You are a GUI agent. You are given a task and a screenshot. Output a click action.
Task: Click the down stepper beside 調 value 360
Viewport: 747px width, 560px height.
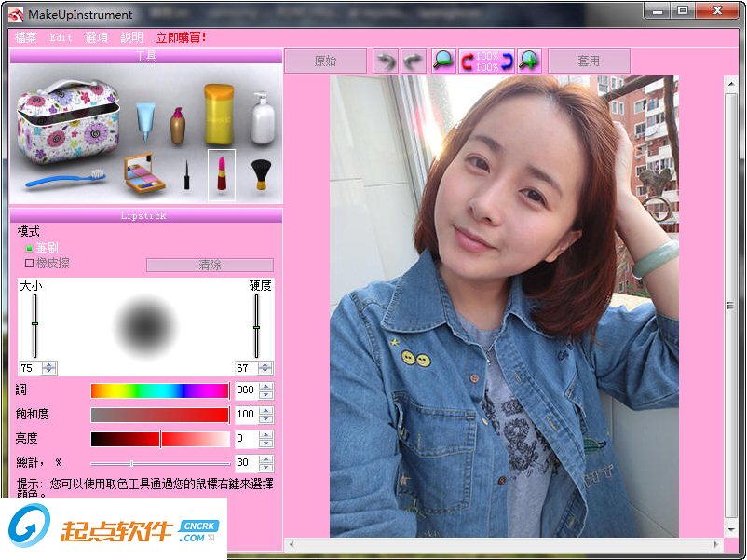(267, 396)
